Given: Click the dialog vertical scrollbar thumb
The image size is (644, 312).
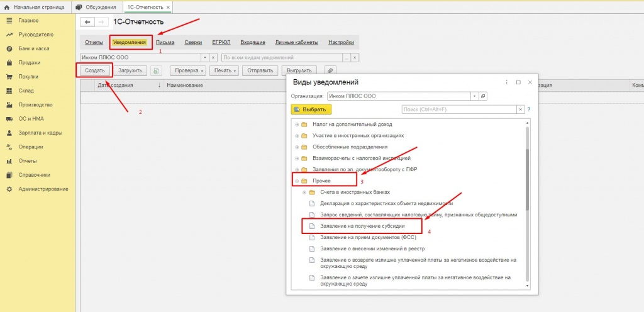Looking at the screenshot, I should click(527, 179).
